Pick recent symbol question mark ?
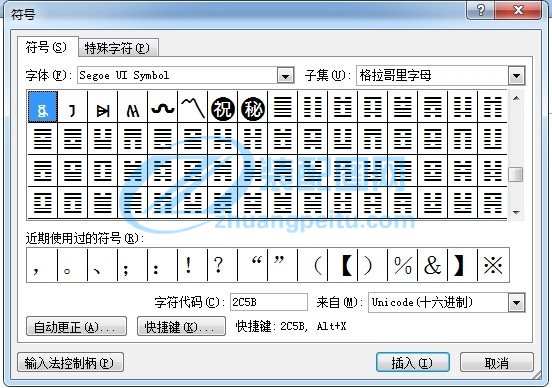 (222, 265)
